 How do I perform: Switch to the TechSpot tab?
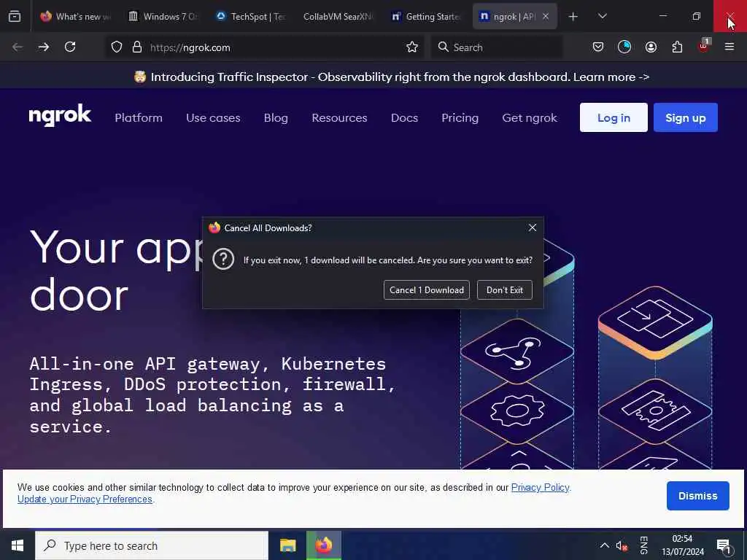click(x=251, y=16)
